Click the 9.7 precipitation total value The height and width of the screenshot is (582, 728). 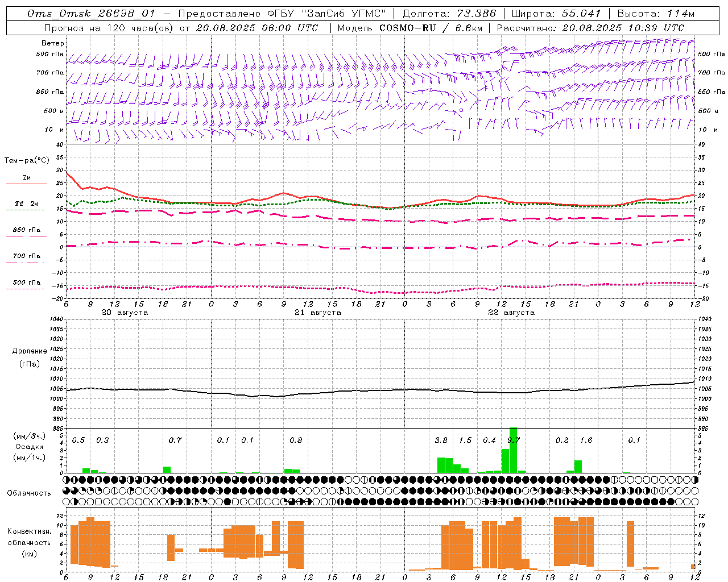tap(514, 440)
